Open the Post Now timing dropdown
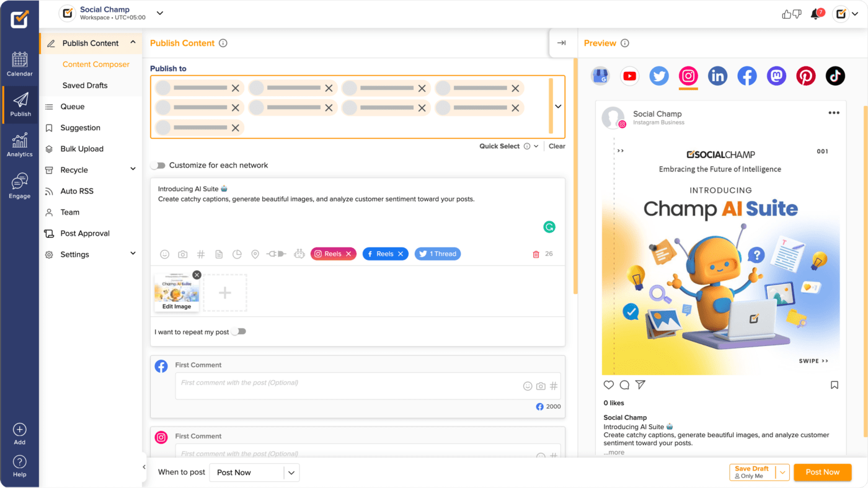Viewport: 868px width, 488px height. click(254, 472)
